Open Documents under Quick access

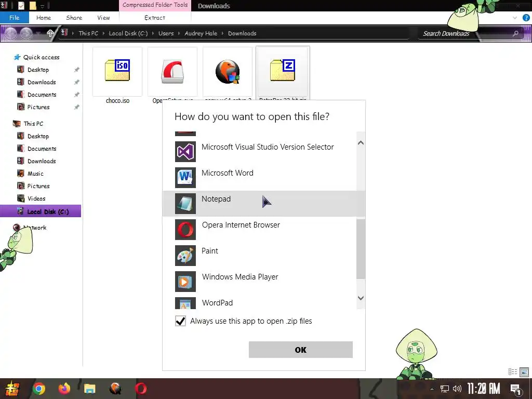coord(42,95)
